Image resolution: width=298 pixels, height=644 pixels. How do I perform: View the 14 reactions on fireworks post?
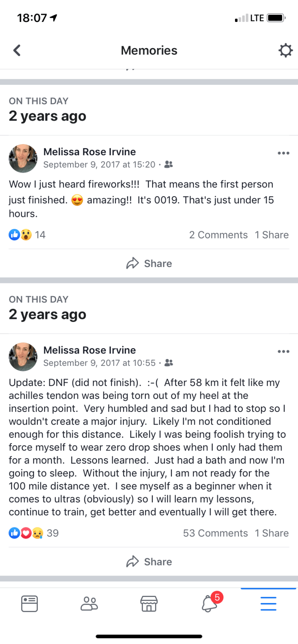27,235
